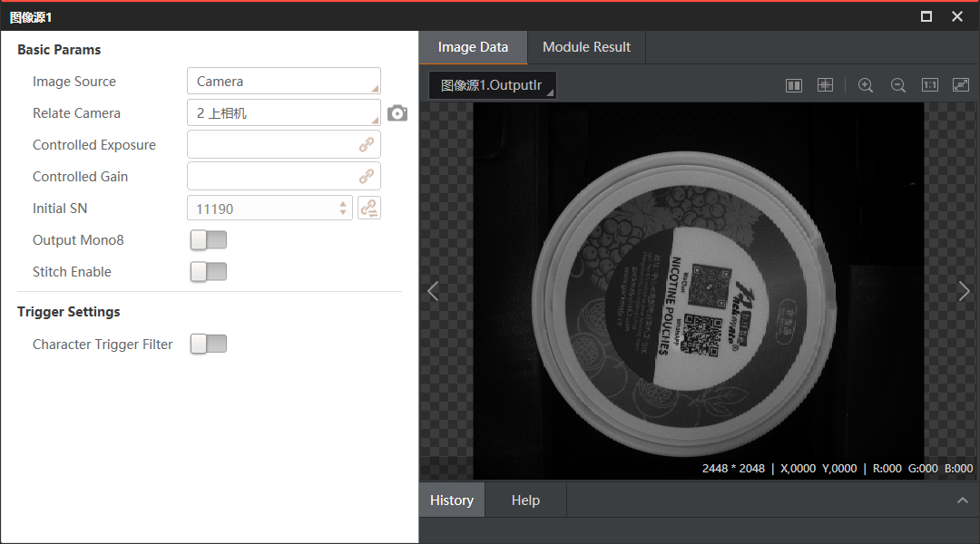Image resolution: width=980 pixels, height=544 pixels.
Task: Open the Image Source dropdown
Action: pyautogui.click(x=283, y=82)
